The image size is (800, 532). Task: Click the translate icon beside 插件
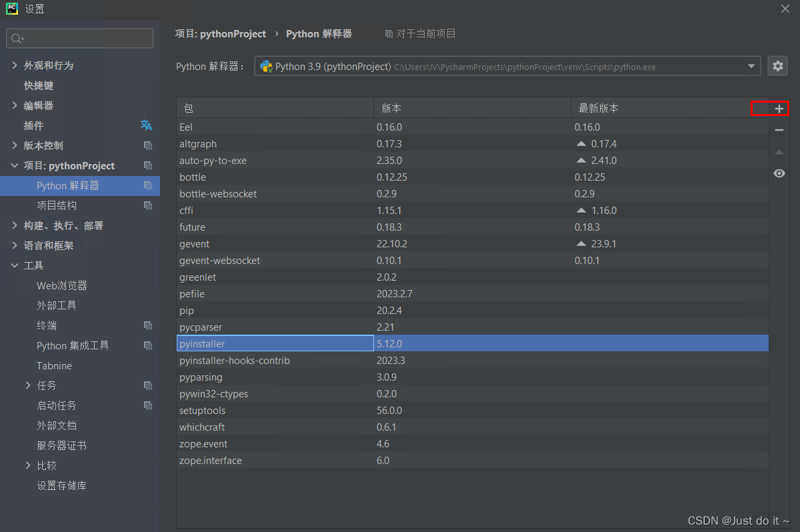[x=147, y=125]
